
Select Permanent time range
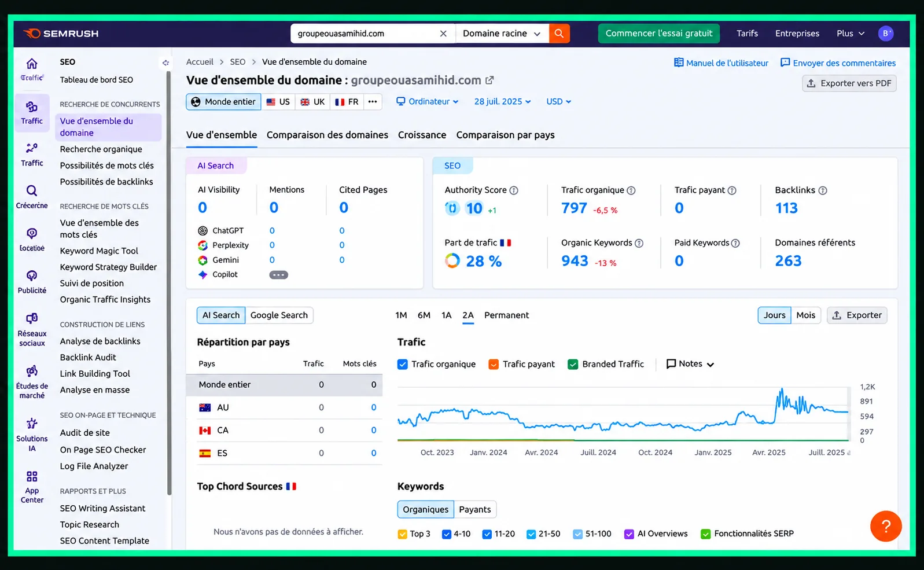507,315
